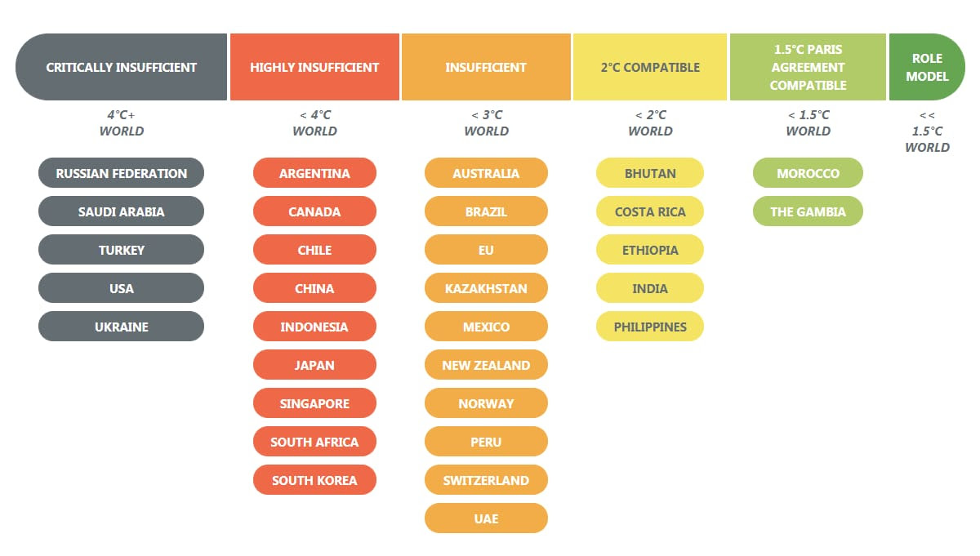Image resolution: width=980 pixels, height=556 pixels.
Task: Select The Gambia pill
Action: (808, 211)
